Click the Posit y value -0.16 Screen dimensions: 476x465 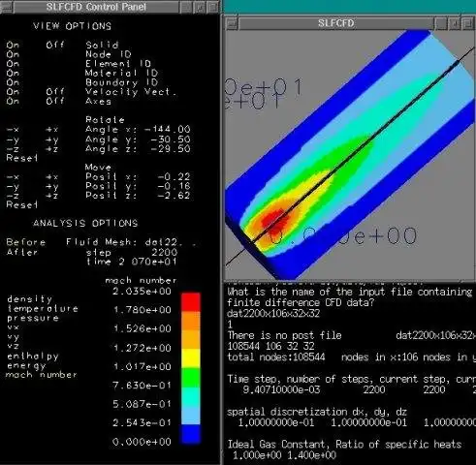pyautogui.click(x=174, y=186)
